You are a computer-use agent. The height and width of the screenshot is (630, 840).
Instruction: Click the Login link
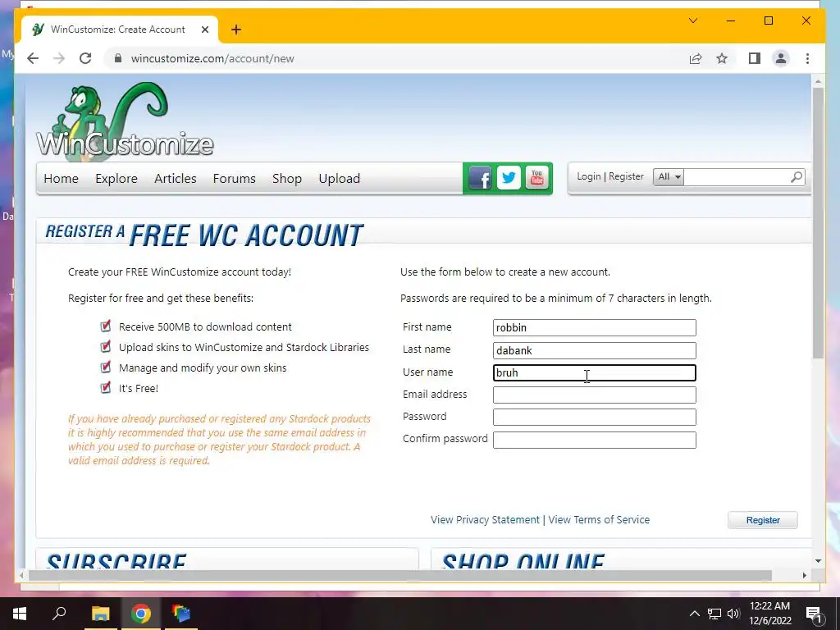pyautogui.click(x=589, y=176)
